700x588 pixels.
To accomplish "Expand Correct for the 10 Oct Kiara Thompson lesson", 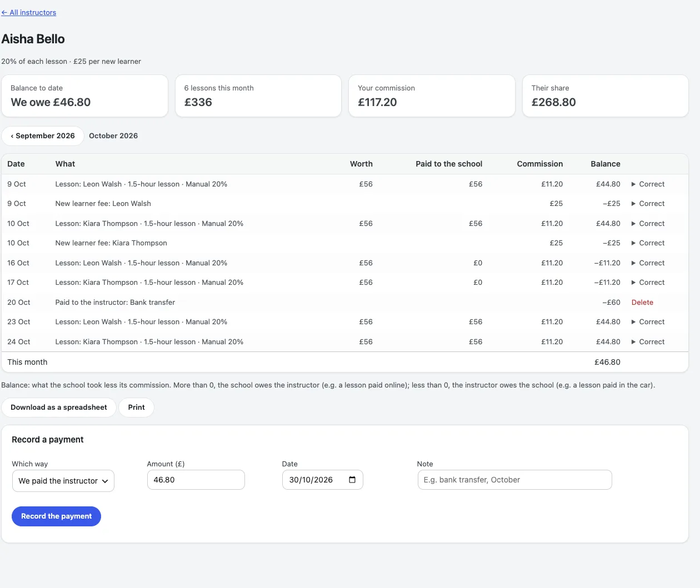I will pos(648,224).
